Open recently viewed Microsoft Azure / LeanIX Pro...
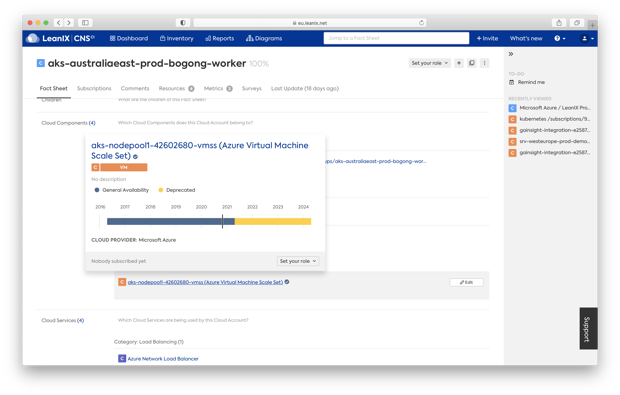Image resolution: width=620 pixels, height=395 pixels. [555, 108]
